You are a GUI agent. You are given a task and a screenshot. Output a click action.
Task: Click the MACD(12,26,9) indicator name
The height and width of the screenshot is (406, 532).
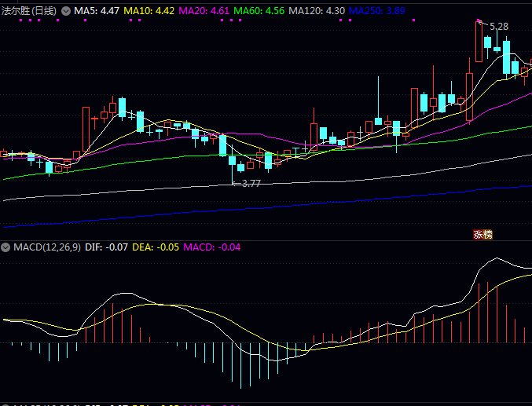[x=46, y=247]
